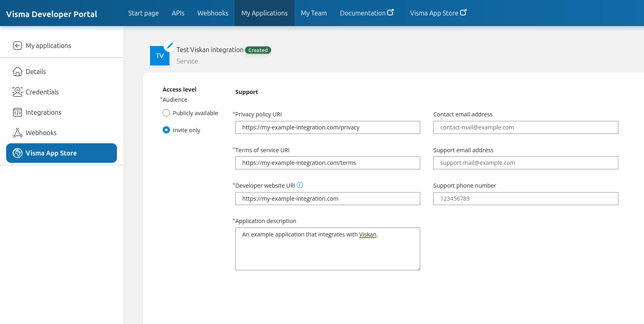The image size is (644, 324).
Task: Click the pencil edit icon on app logo
Action: tap(170, 45)
